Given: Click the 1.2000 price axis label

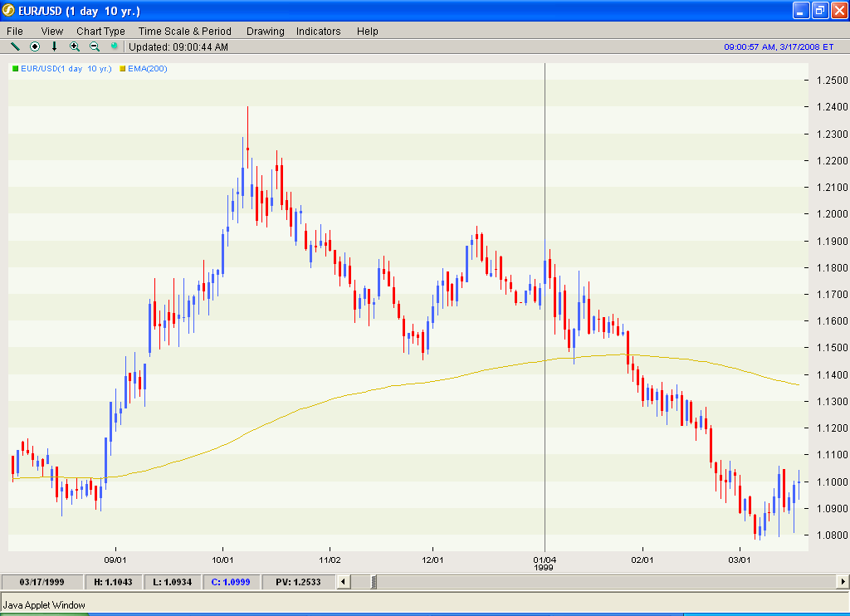Looking at the screenshot, I should (832, 214).
